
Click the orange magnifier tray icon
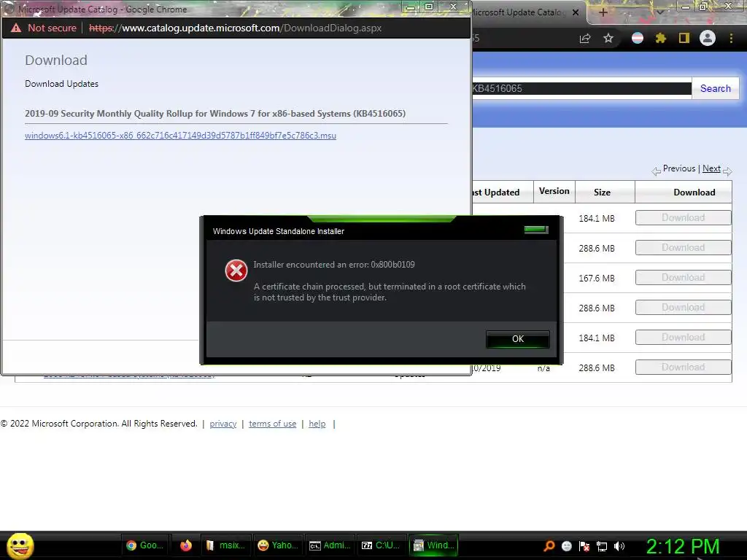(549, 546)
